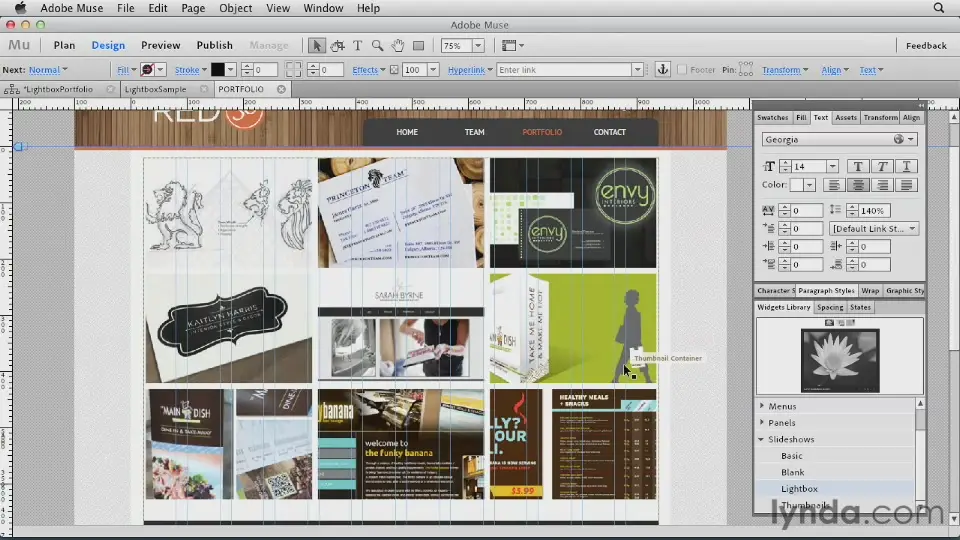Click the Enter link input field

(x=564, y=70)
